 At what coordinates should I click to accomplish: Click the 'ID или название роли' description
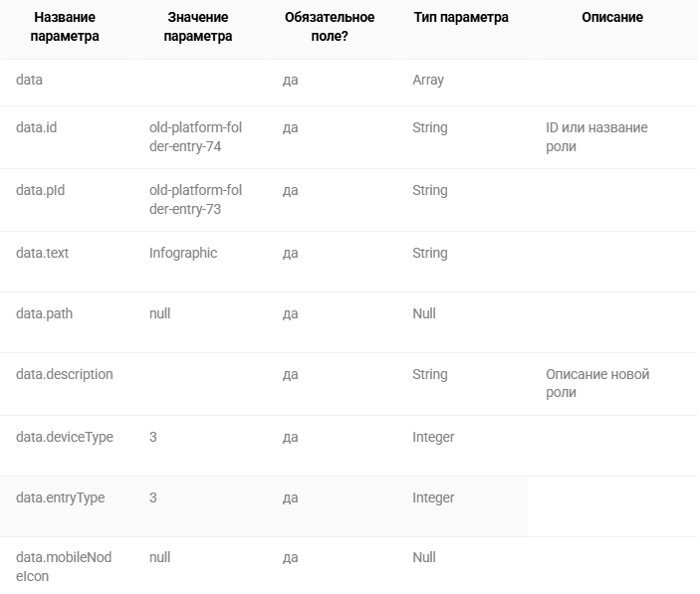(x=596, y=137)
